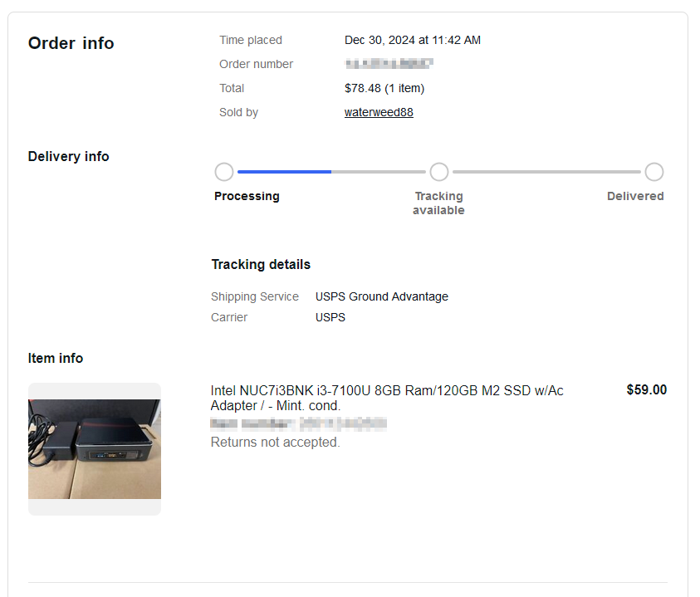Click the gray progress segment before Delivered
Screen dimensions: 700x597
546,172
